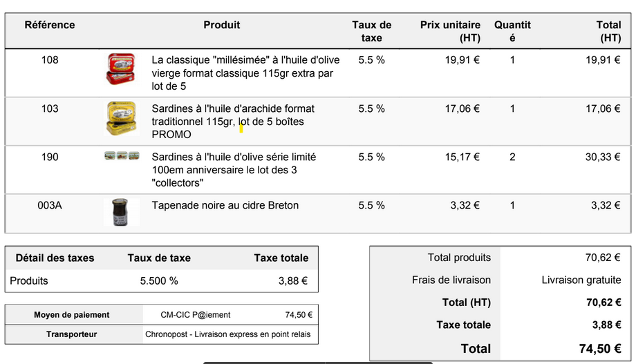Click the 3,88 € tax total in Produits row

point(292,281)
